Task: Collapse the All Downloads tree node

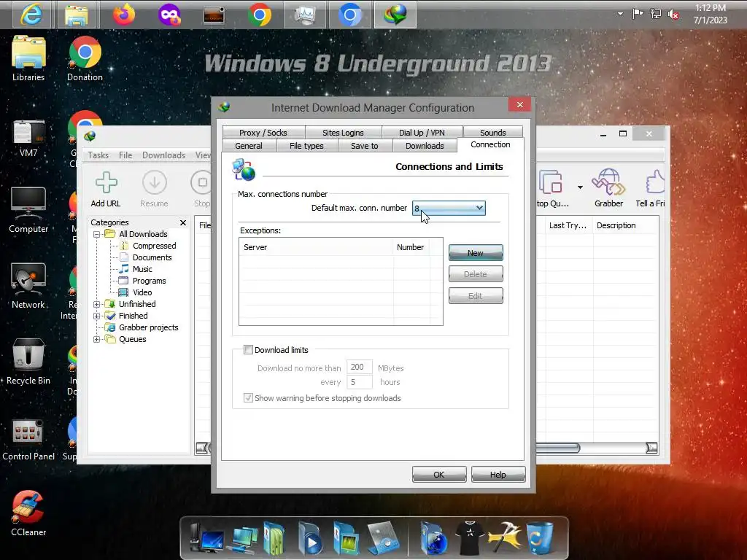Action: click(97, 234)
